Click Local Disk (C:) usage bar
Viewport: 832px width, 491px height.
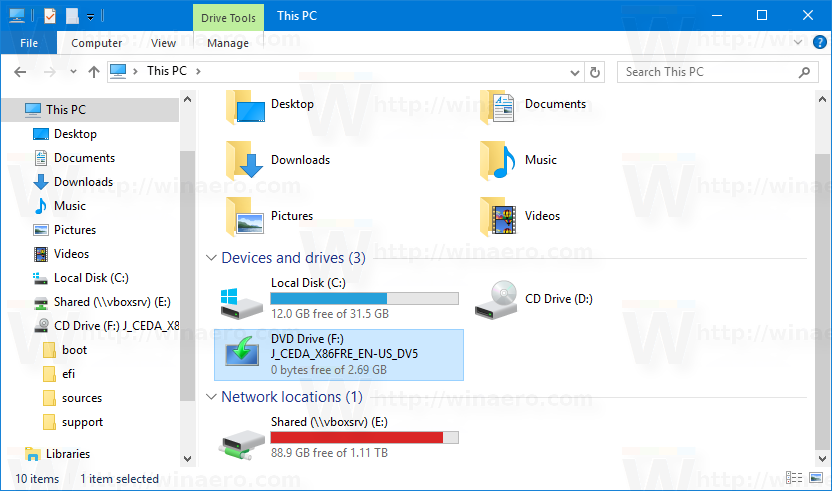365,298
